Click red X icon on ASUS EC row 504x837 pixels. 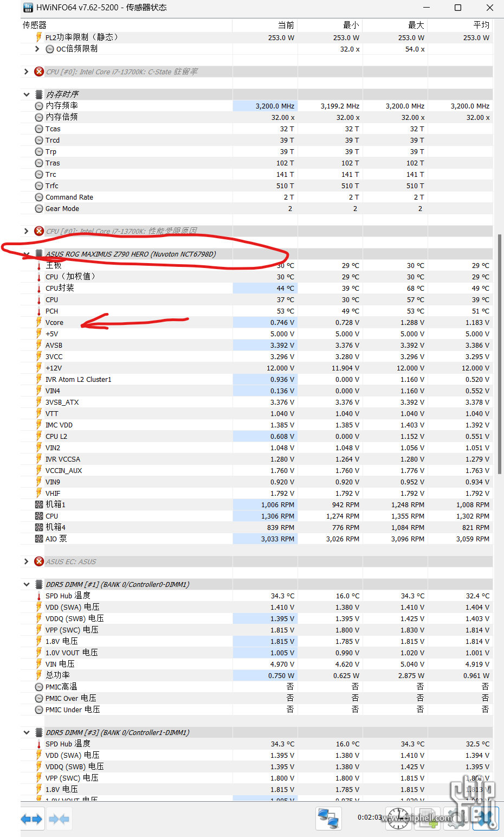click(39, 561)
